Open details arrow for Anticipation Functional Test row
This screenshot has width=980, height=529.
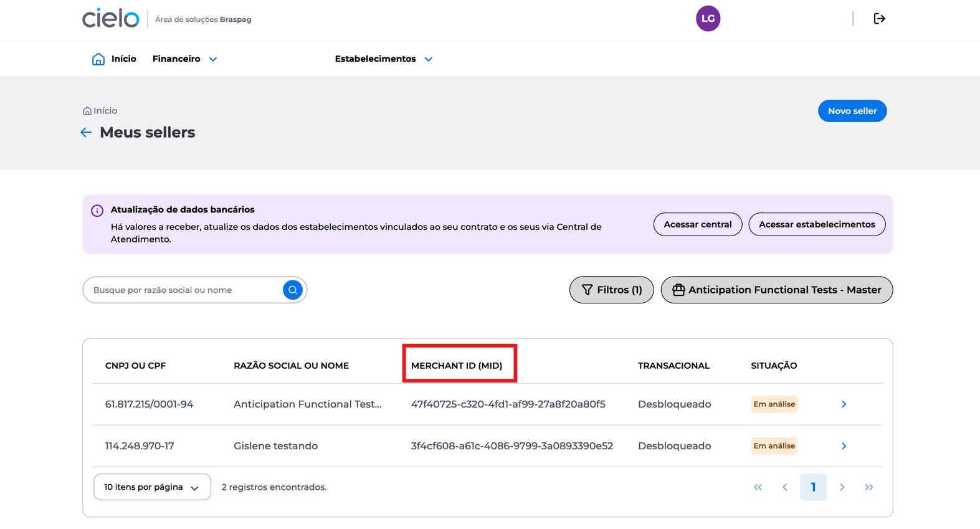pos(844,404)
